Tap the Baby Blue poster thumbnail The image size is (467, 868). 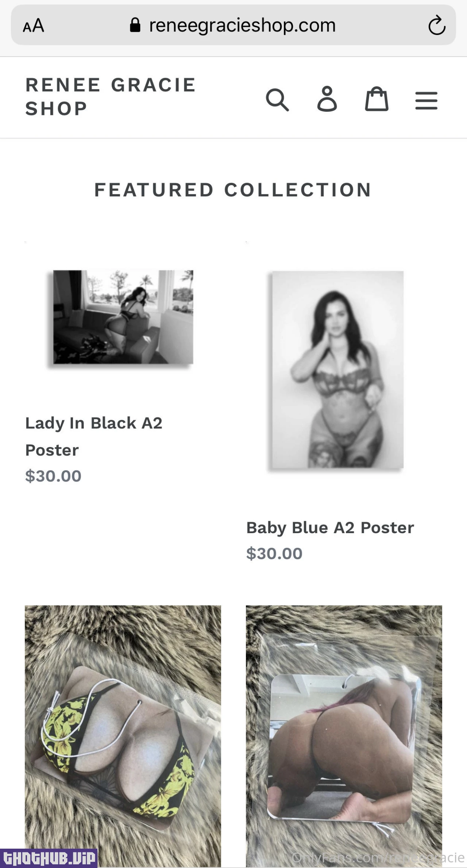[338, 369]
